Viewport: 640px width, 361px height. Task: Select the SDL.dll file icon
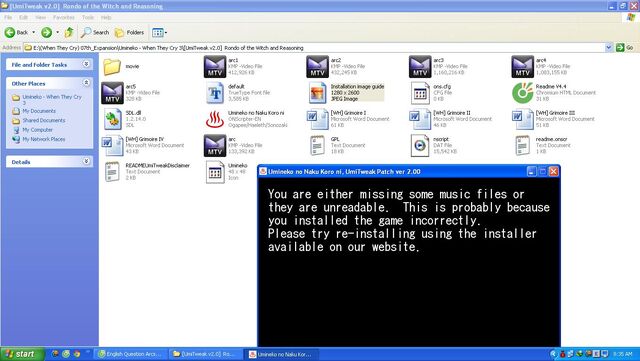tap(113, 119)
